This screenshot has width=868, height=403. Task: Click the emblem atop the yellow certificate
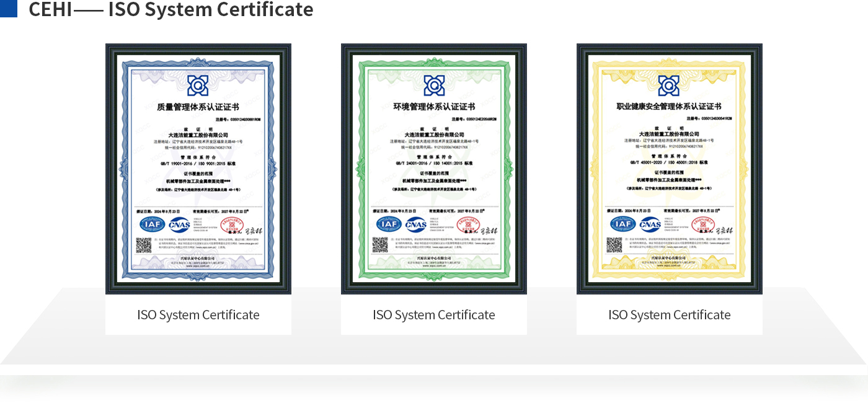click(x=669, y=86)
